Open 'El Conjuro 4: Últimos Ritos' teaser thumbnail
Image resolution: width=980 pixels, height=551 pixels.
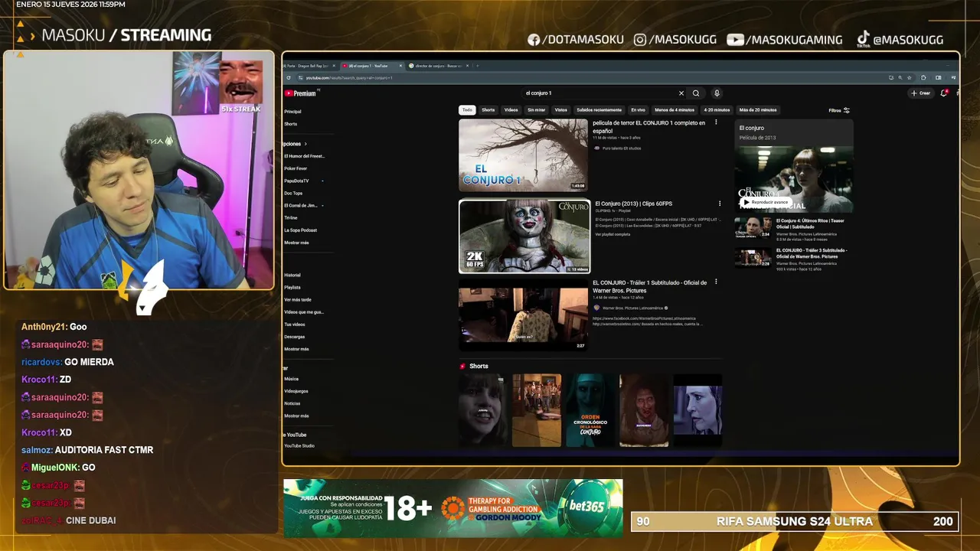tap(753, 228)
